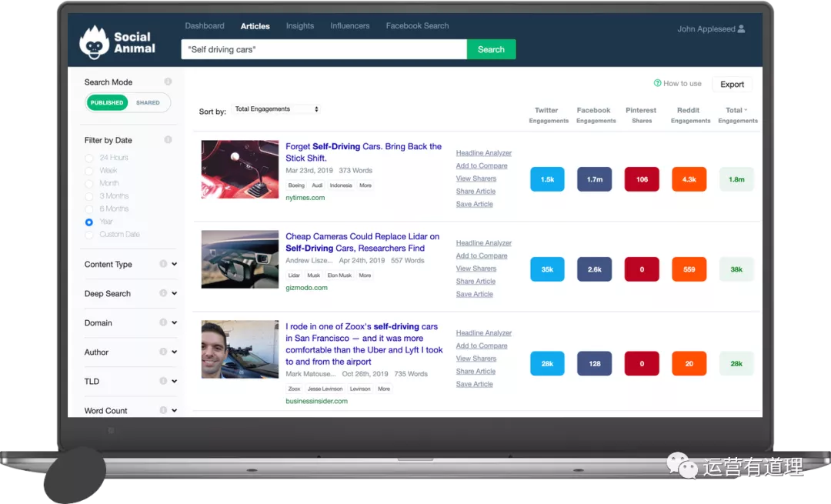Click the search input containing "Self driving cars"

point(323,49)
